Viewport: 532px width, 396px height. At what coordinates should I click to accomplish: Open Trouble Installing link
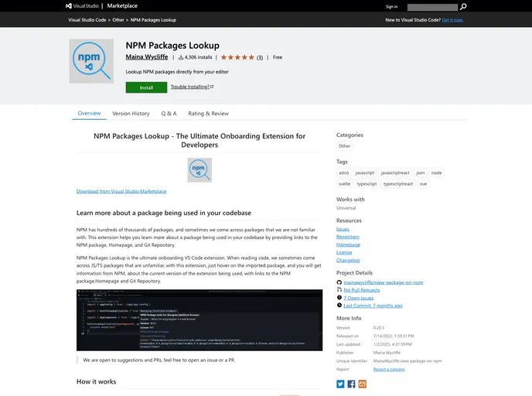[192, 87]
